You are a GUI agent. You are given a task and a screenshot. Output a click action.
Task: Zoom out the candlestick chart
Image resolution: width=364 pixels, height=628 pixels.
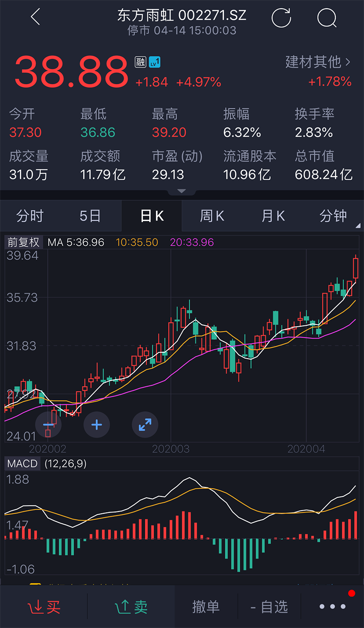coord(48,424)
